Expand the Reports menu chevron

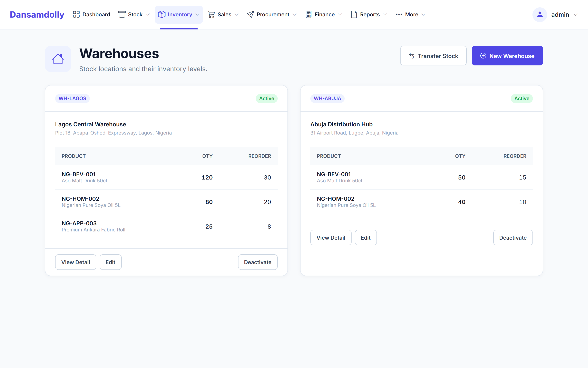click(385, 15)
